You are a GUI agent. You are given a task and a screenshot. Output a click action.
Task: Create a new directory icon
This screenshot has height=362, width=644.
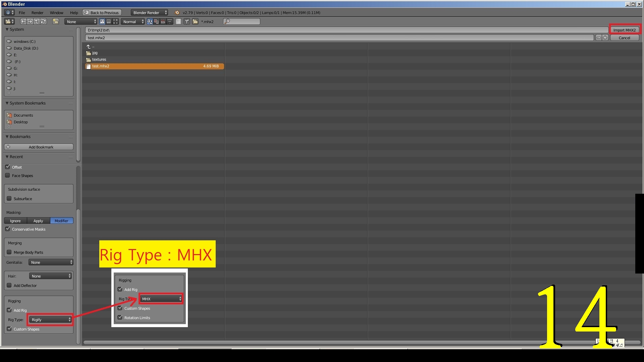coord(56,21)
